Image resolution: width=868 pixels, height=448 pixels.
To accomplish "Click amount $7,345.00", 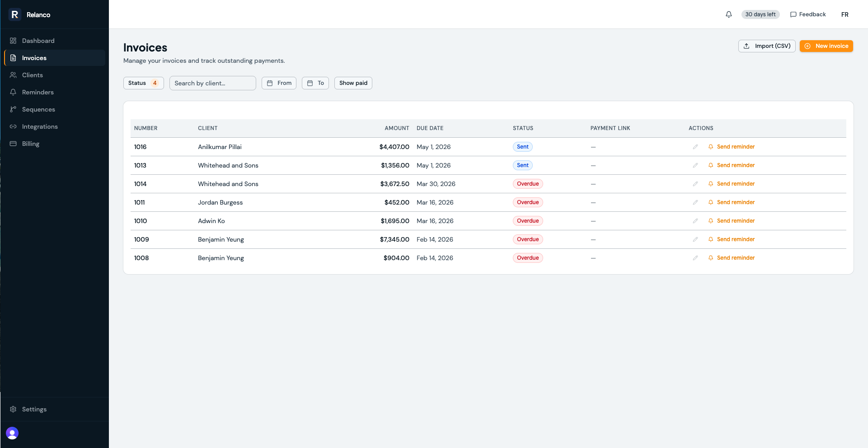I will (394, 239).
